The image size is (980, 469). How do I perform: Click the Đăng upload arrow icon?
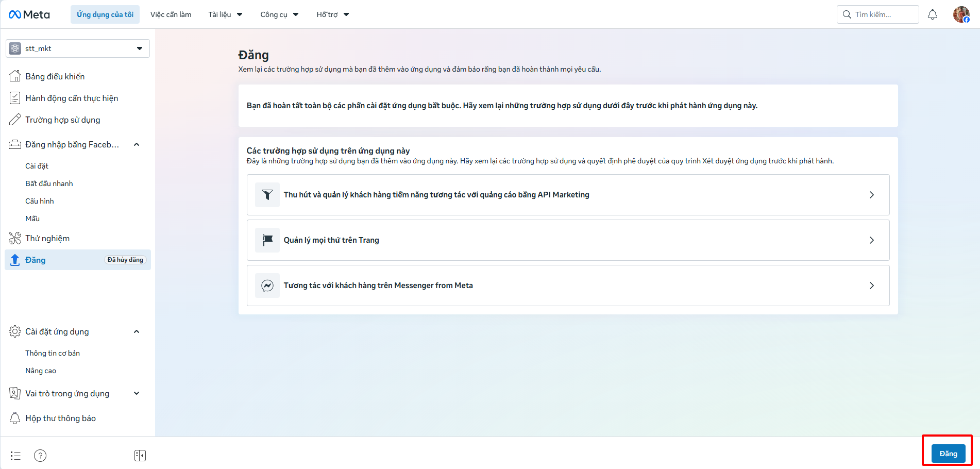[15, 260]
